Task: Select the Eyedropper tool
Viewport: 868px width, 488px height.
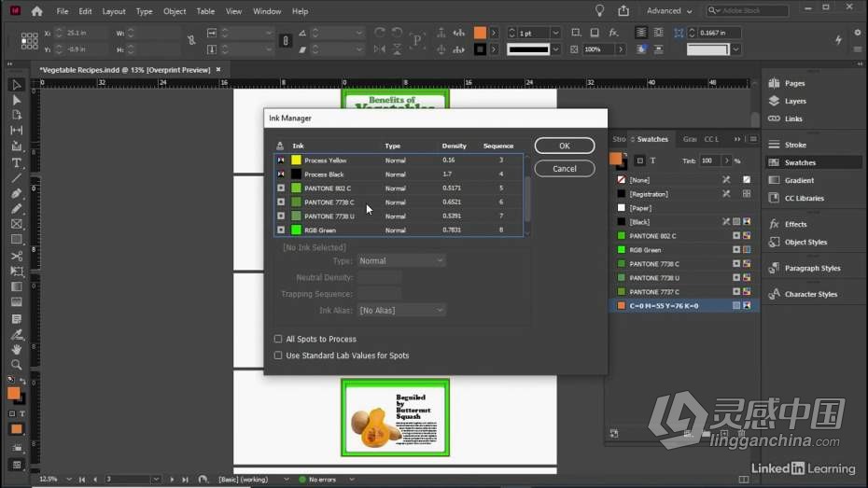Action: tap(16, 335)
